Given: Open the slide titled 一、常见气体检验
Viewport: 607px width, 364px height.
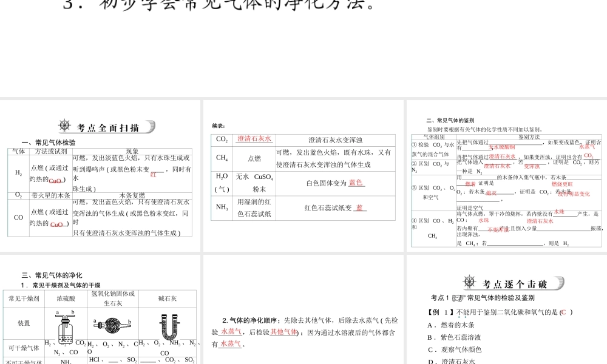Looking at the screenshot, I should click(x=100, y=176).
